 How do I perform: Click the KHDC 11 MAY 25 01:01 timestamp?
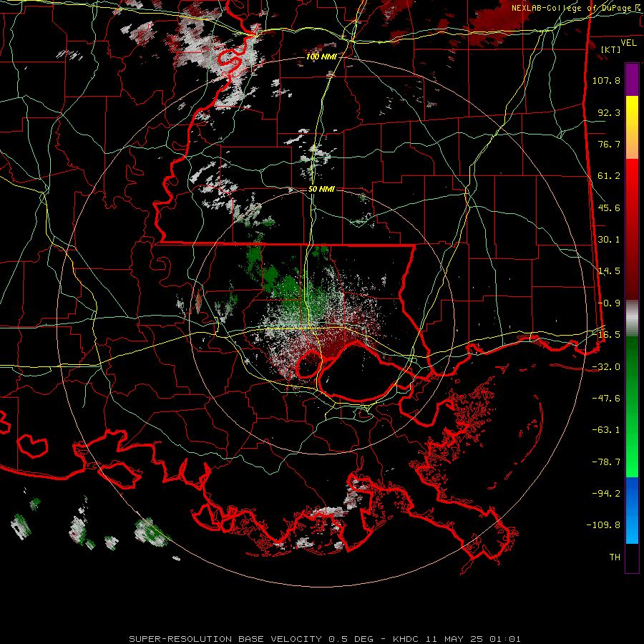[457, 639]
